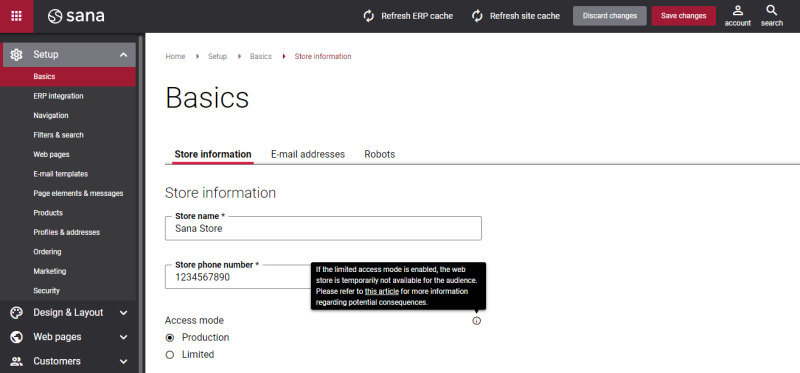Click the Setup gear icon
Viewport: 800px width, 373px height.
pos(16,55)
